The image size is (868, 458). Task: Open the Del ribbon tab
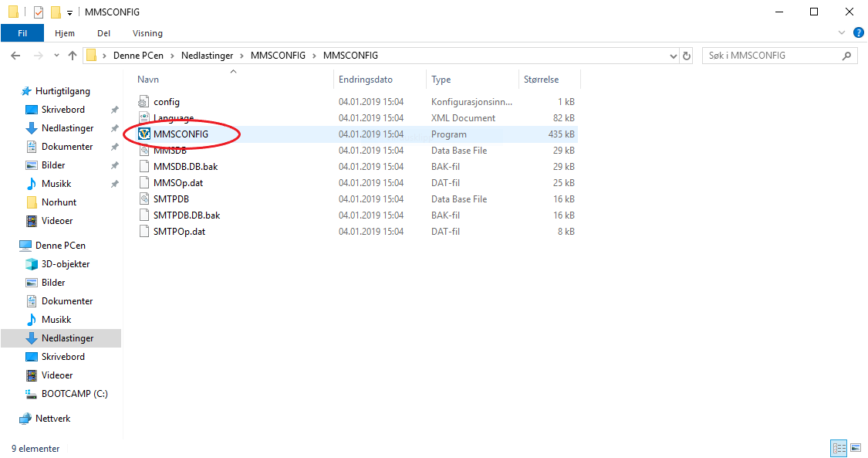(x=103, y=33)
